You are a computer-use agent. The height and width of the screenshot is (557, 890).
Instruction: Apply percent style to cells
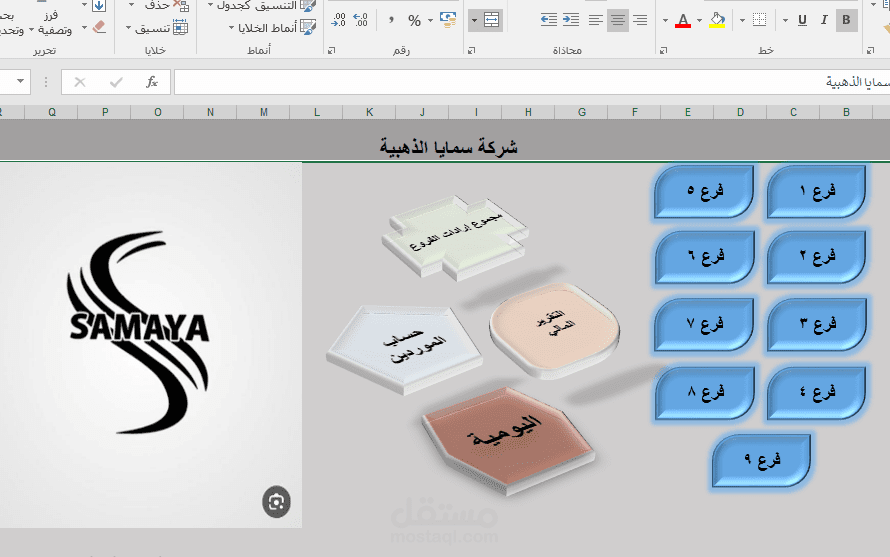[x=414, y=20]
